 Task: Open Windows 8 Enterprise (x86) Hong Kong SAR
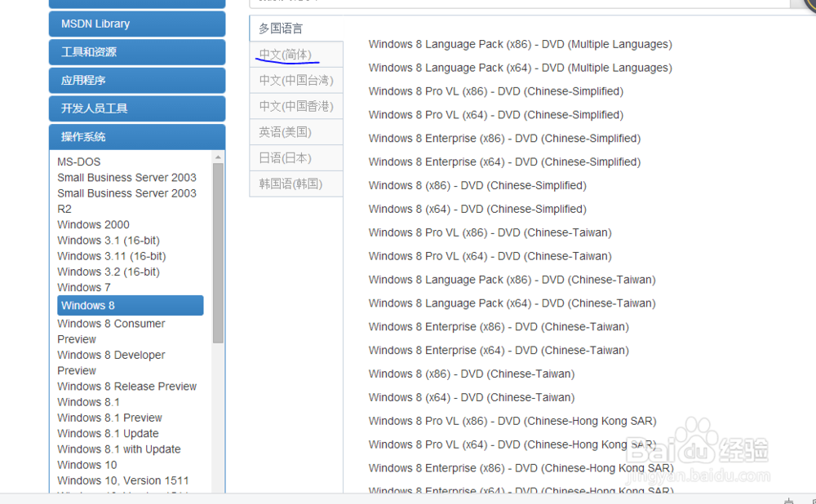(x=521, y=468)
